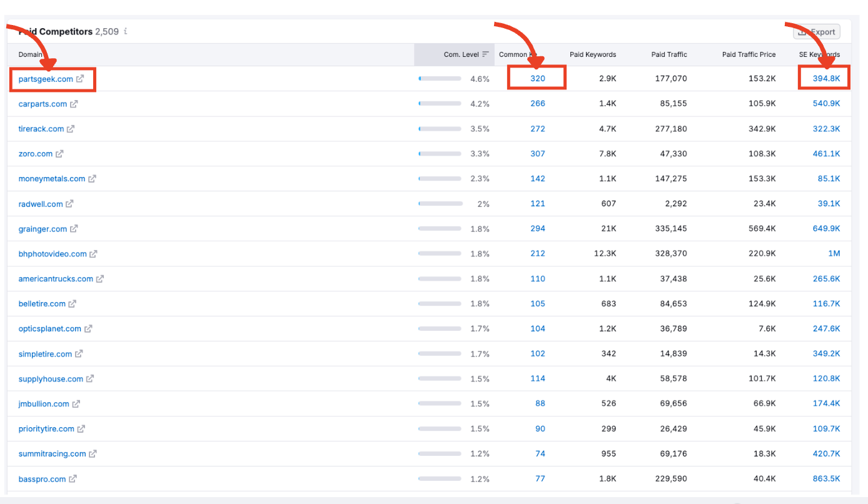Sort by the Paid Traffic column header
The height and width of the screenshot is (504, 868).
(x=669, y=54)
